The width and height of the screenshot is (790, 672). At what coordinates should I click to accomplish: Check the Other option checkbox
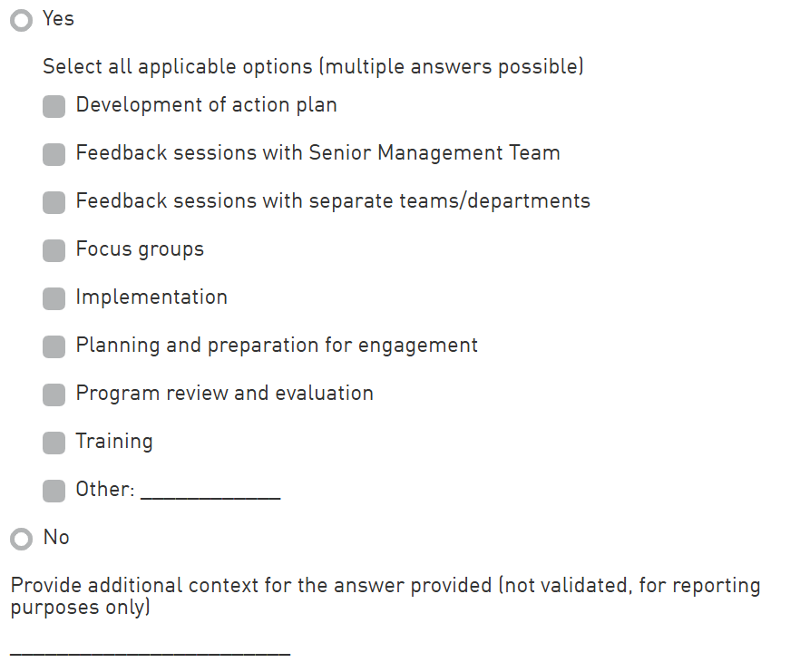[54, 491]
